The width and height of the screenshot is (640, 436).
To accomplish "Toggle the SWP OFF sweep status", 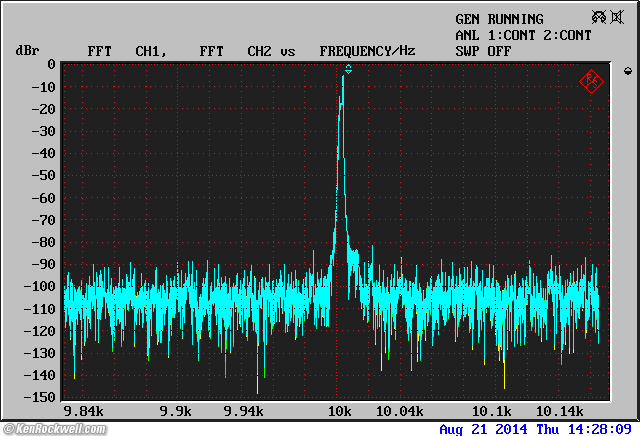I will click(483, 50).
